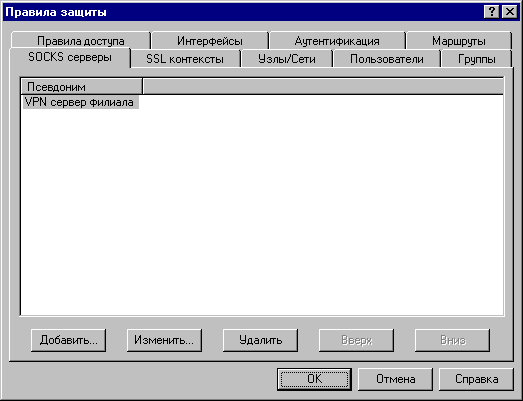Select the Маршруты tab
523x401 pixels.
coord(459,41)
